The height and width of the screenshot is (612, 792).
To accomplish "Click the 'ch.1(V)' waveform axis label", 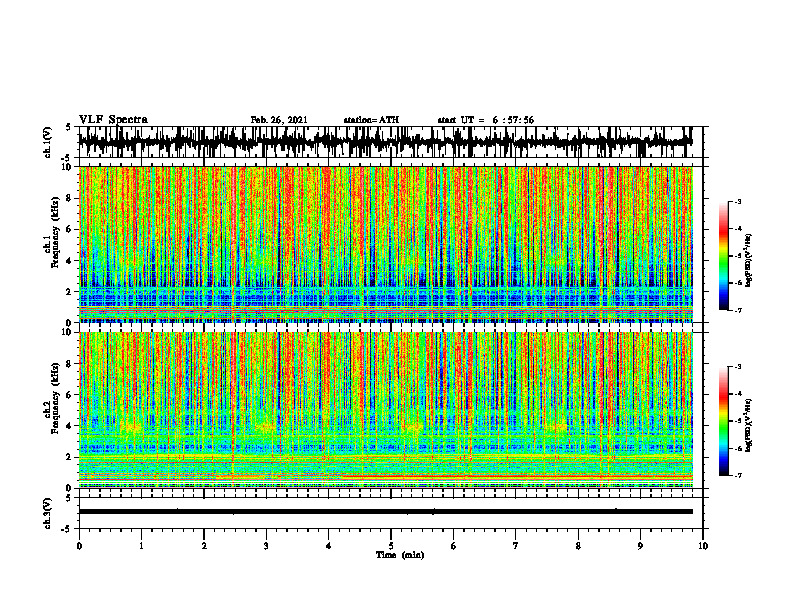I will pyautogui.click(x=48, y=142).
